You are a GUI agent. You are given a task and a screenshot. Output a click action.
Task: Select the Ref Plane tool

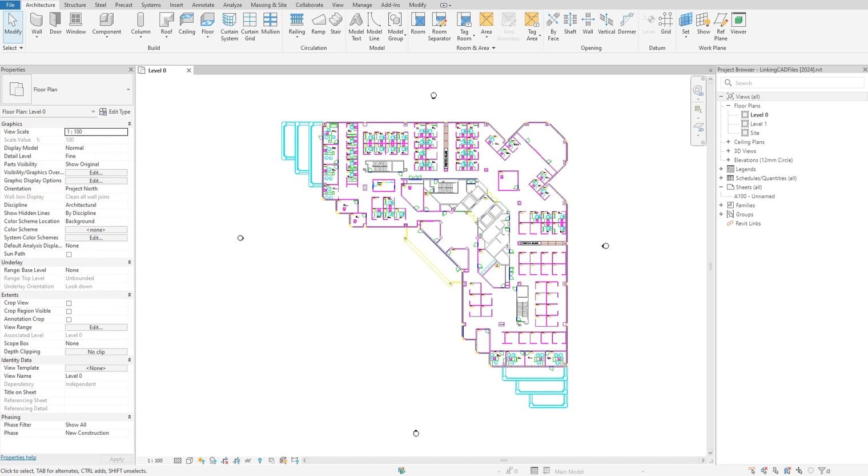tap(721, 27)
